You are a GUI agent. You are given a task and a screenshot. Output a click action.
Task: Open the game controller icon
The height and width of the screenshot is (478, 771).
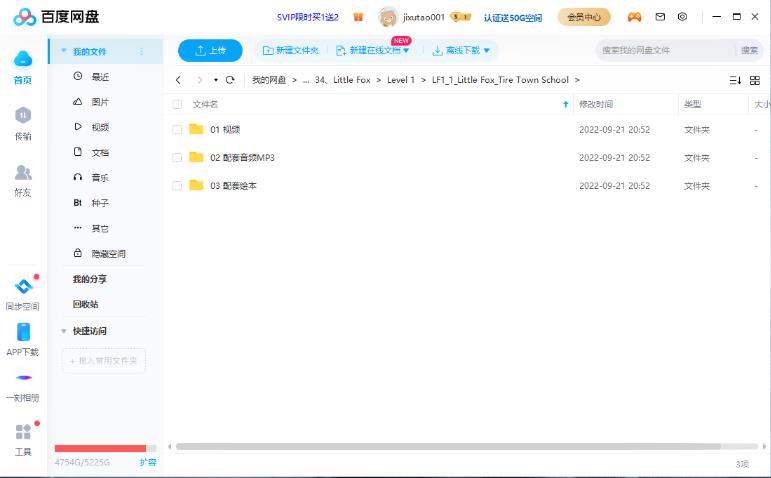(x=634, y=17)
